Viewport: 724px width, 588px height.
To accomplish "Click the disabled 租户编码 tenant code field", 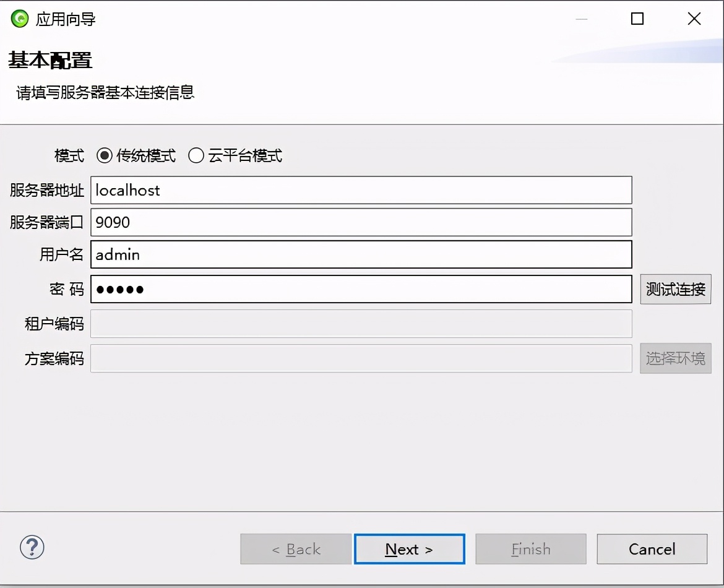I will [362, 324].
